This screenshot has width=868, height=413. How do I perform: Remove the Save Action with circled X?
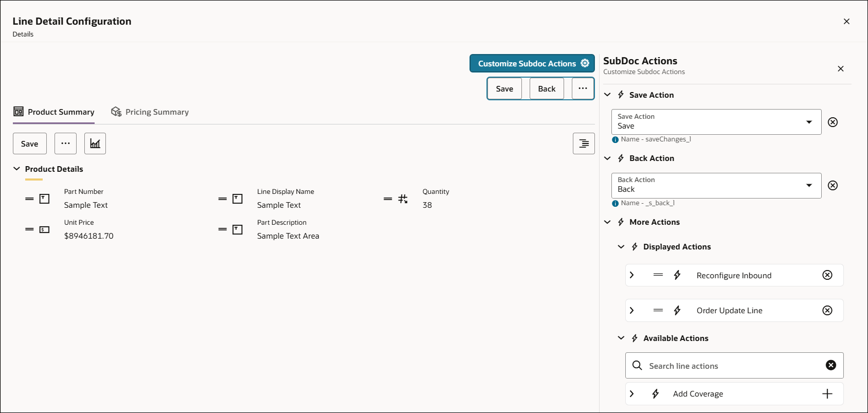pos(833,122)
